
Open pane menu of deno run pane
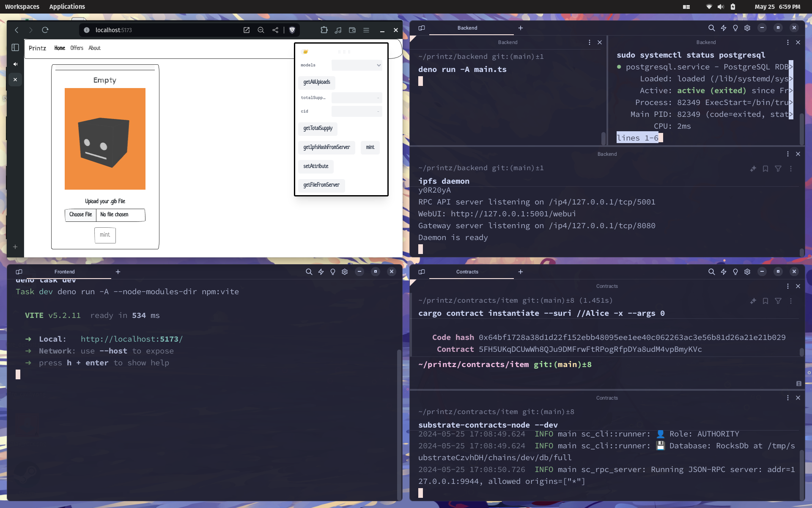coord(589,42)
